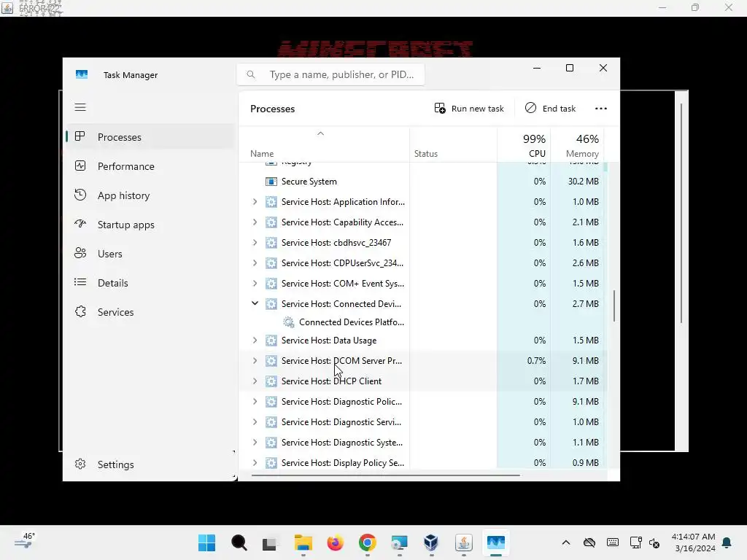Screen dimensions: 747x560
Task: Switch to the Users page
Action: click(x=150, y=254)
